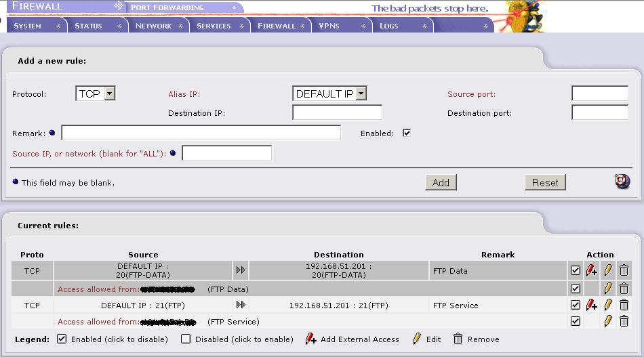Open the Services menu tab
The height and width of the screenshot is (357, 644).
[x=220, y=26]
